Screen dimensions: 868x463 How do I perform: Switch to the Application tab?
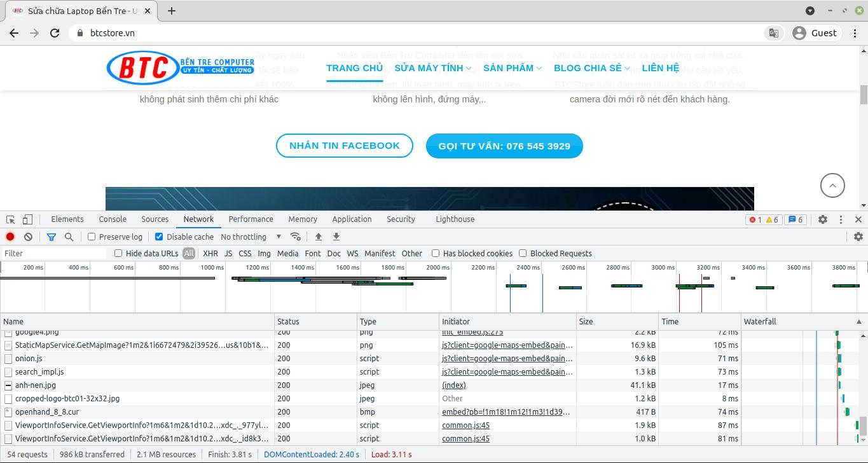point(352,219)
